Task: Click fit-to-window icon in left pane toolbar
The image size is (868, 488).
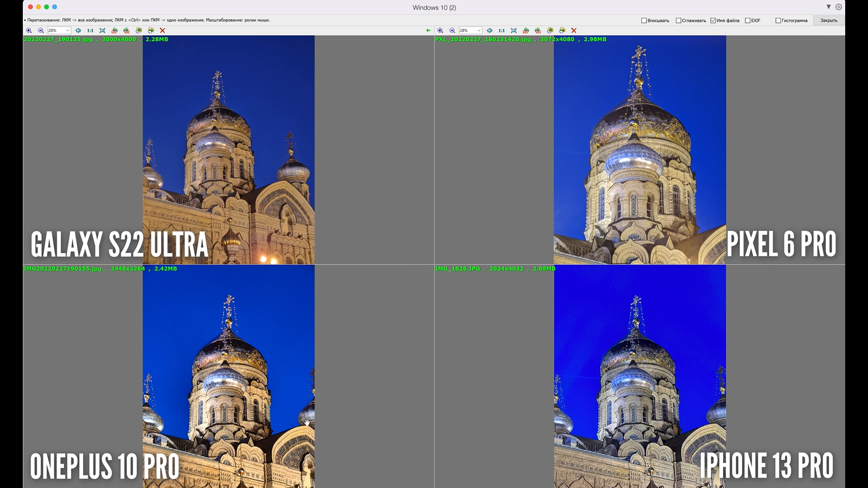Action: [x=102, y=30]
